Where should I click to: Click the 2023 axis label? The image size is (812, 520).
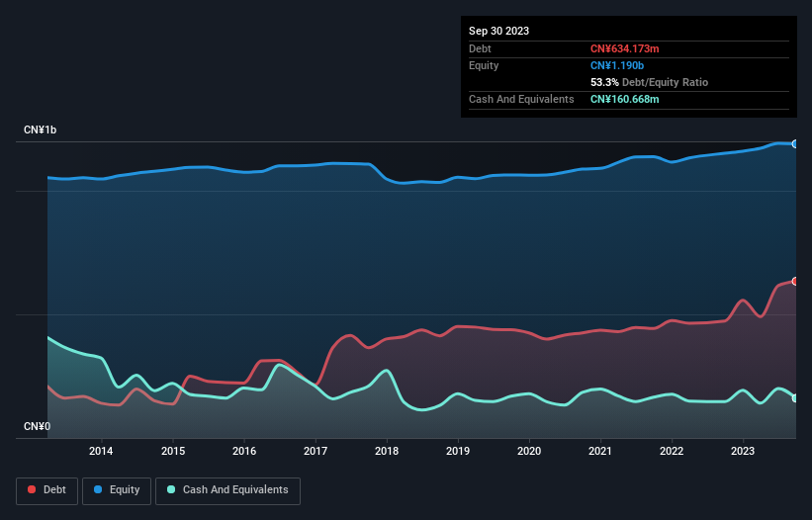coord(743,451)
